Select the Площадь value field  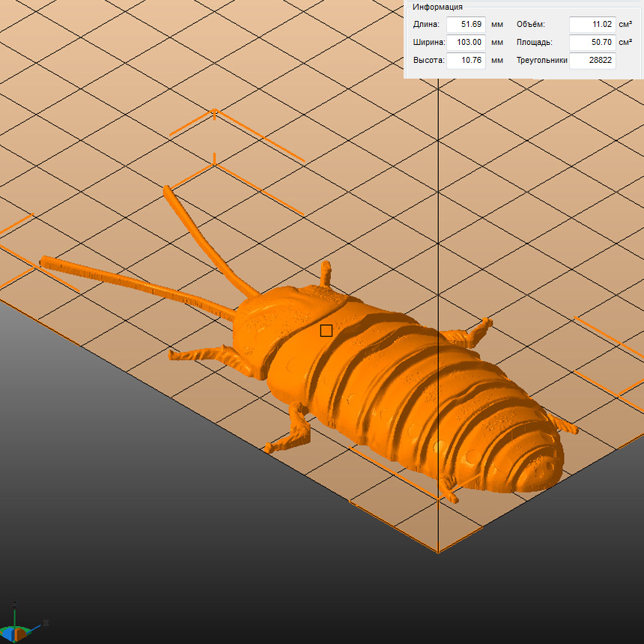(592, 43)
